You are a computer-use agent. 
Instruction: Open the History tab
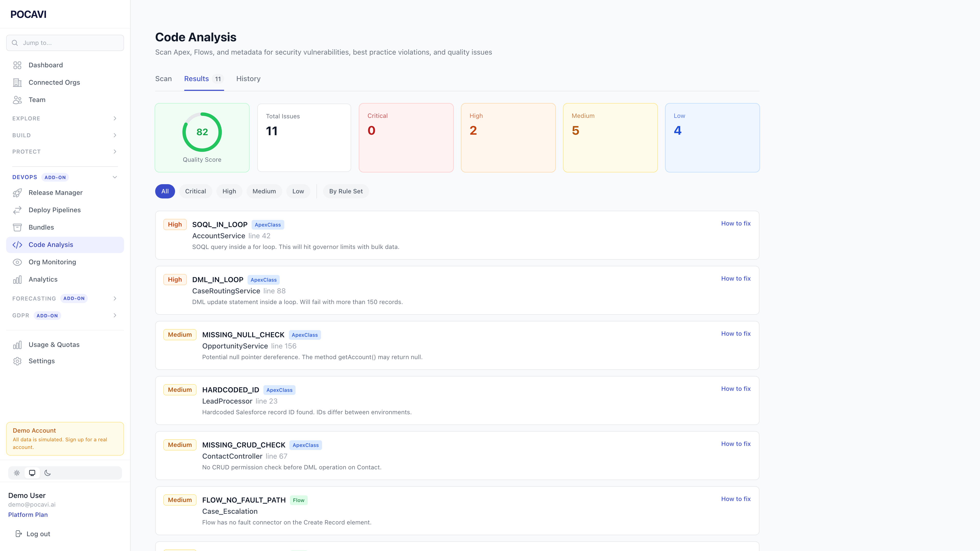[248, 79]
